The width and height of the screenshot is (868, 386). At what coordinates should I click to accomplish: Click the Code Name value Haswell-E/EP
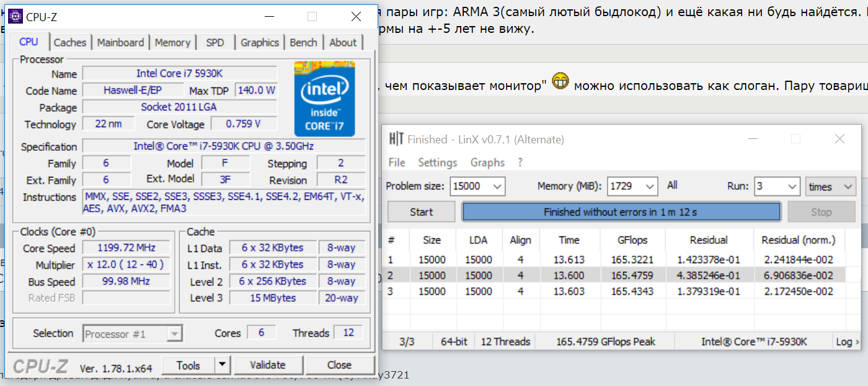pos(134,91)
